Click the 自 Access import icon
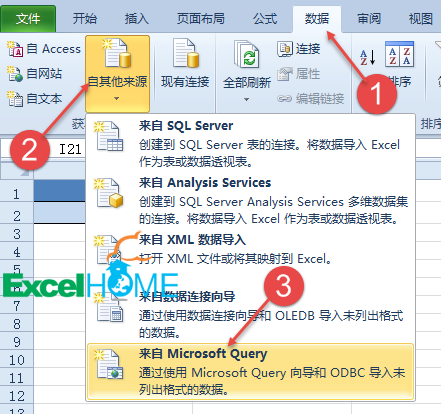This screenshot has width=441, height=414. (15, 49)
